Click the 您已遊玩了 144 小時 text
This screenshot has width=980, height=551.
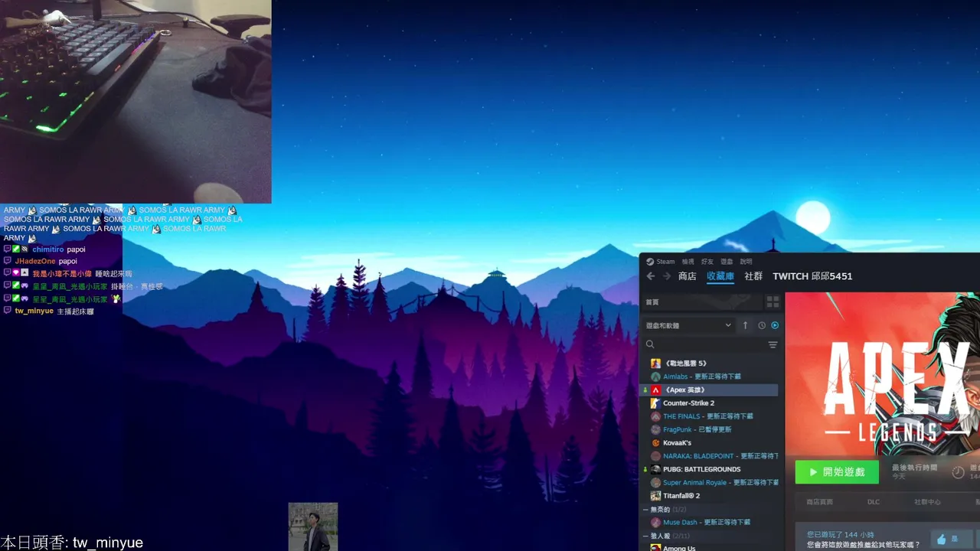pos(840,535)
